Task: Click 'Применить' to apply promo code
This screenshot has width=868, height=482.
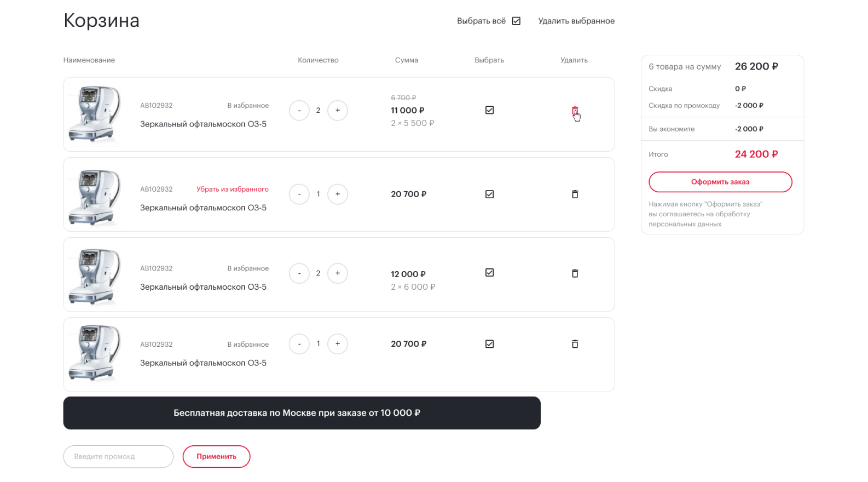Action: 216,456
